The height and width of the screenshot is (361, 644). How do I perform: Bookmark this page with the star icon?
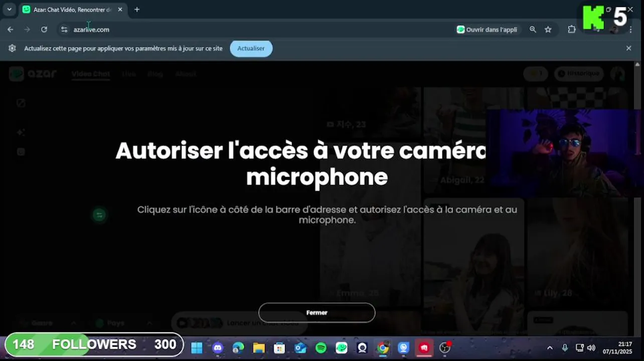click(x=548, y=30)
